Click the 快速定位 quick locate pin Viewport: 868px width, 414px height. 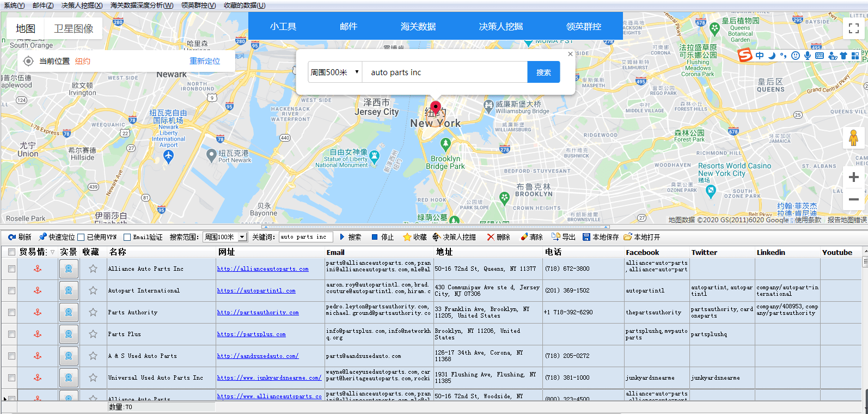(x=42, y=237)
